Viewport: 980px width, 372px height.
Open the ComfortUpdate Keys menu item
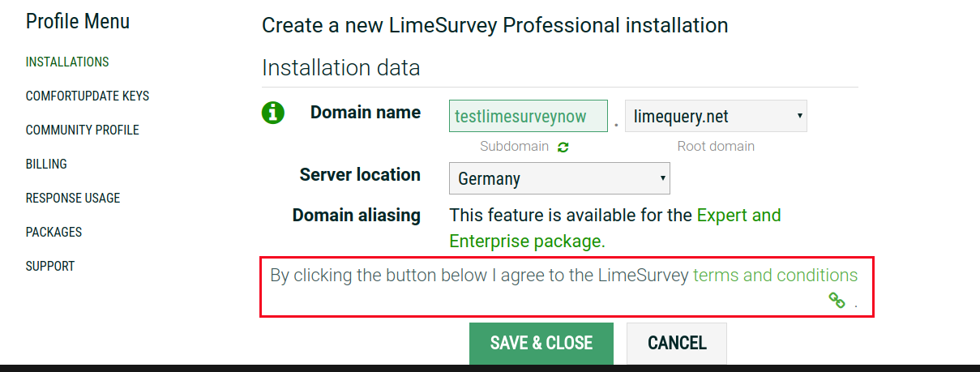(x=88, y=96)
